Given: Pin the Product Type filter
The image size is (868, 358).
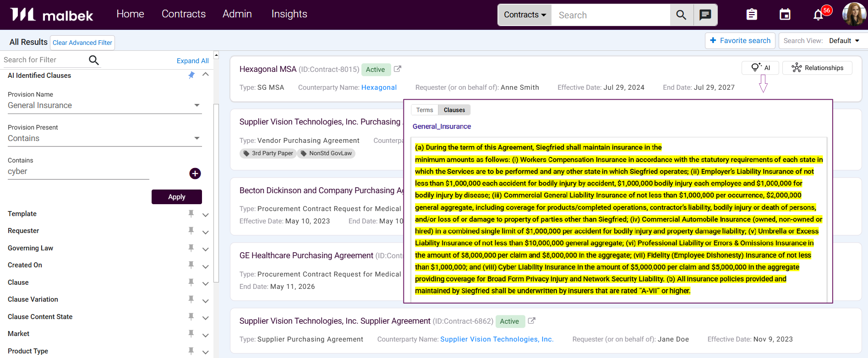Looking at the screenshot, I should [x=191, y=351].
